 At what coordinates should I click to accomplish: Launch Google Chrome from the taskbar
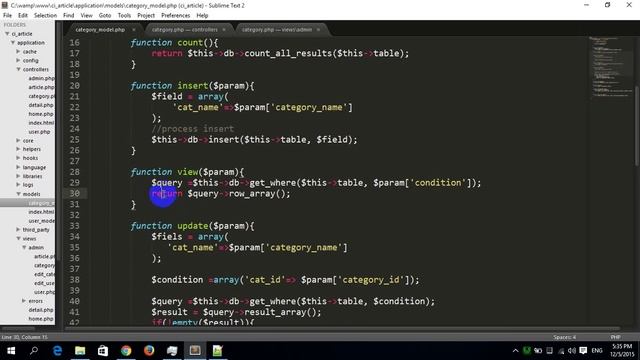(x=126, y=351)
